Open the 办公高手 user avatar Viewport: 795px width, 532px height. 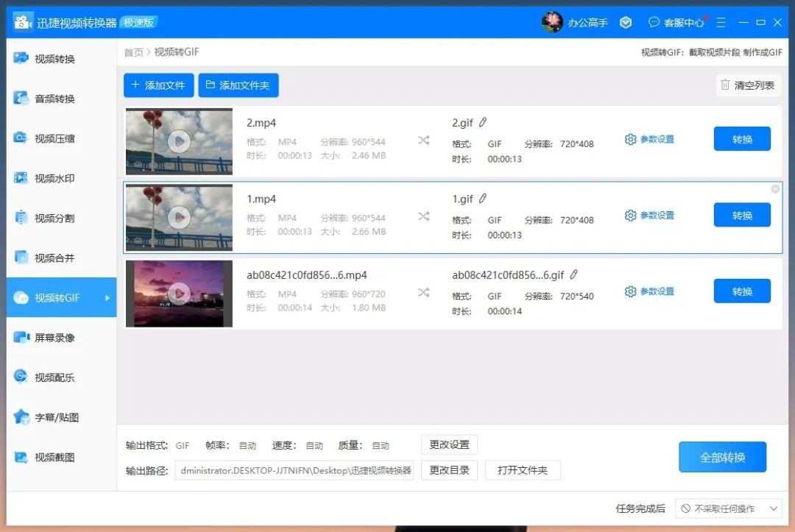click(x=552, y=22)
